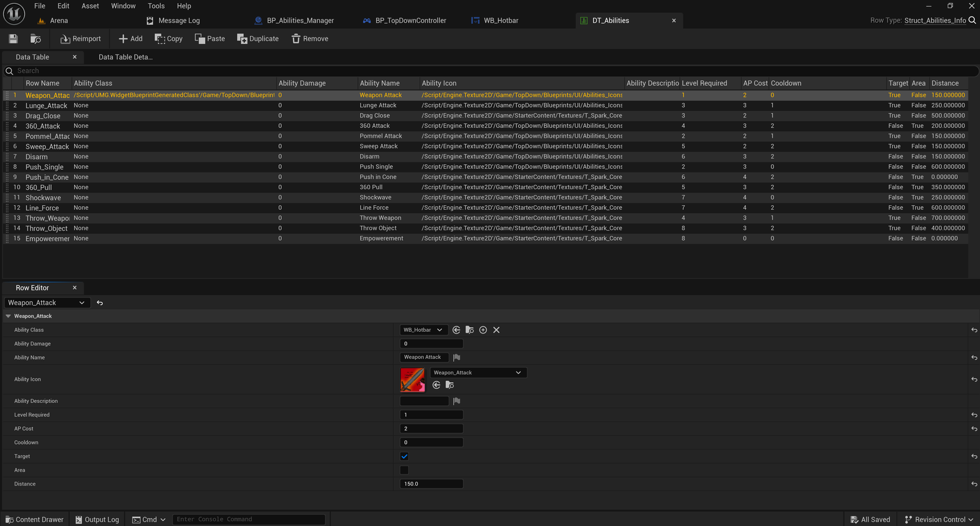Collapse the Weapon_Attack section in Row Editor

click(x=9, y=316)
